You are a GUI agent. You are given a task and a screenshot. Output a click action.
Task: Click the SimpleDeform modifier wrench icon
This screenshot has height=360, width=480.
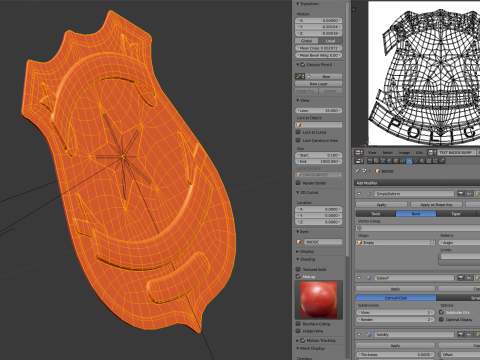(x=369, y=194)
